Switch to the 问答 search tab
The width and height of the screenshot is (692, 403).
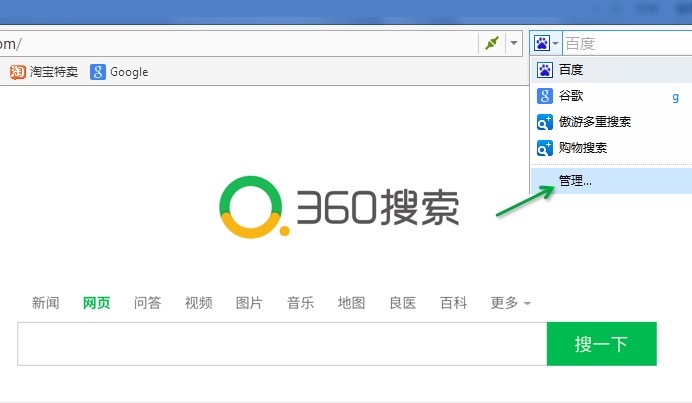pos(147,303)
